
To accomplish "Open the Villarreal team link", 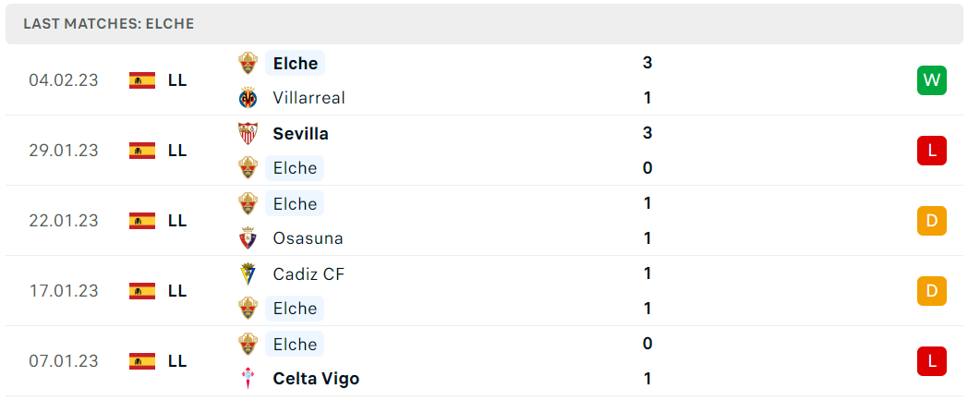I will tap(309, 98).
